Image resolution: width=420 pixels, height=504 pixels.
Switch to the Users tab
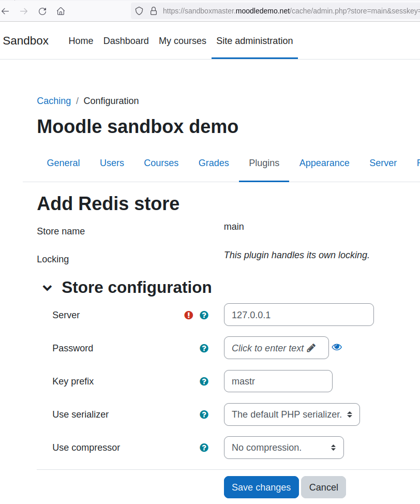pyautogui.click(x=112, y=163)
